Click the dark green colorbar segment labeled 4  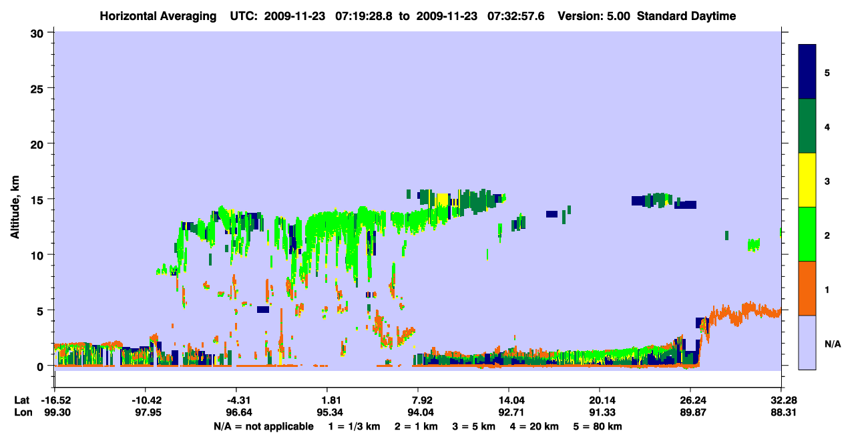807,126
